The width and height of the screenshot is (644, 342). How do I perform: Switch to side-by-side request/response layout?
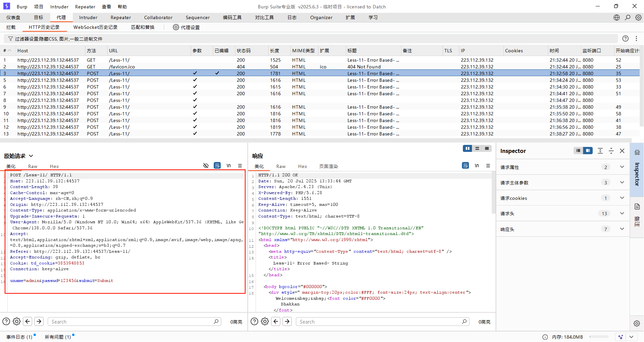[x=468, y=149]
